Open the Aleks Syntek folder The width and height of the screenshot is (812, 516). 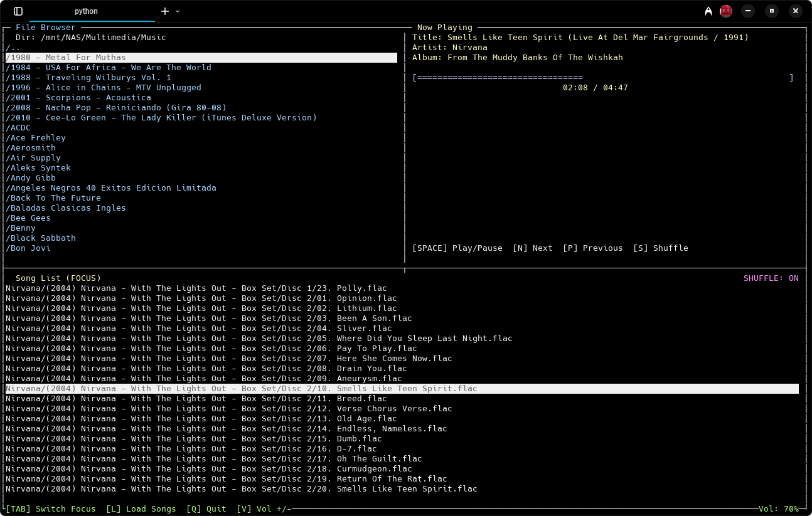(x=38, y=168)
